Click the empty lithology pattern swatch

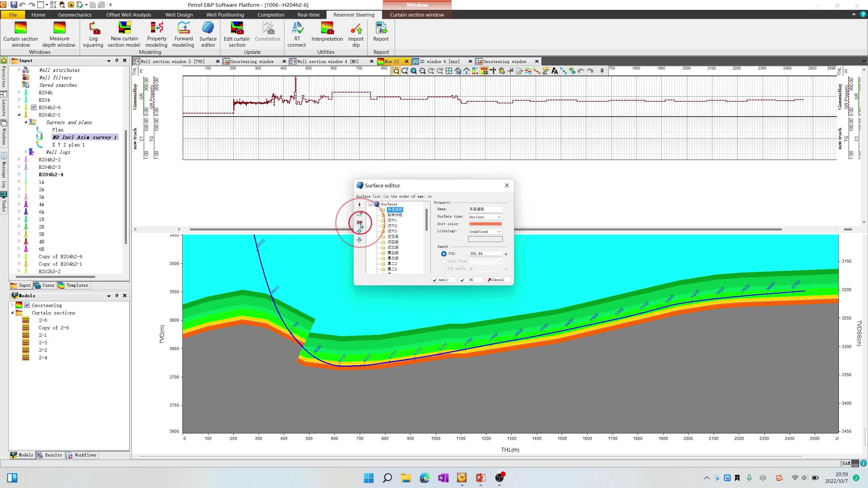tap(485, 239)
